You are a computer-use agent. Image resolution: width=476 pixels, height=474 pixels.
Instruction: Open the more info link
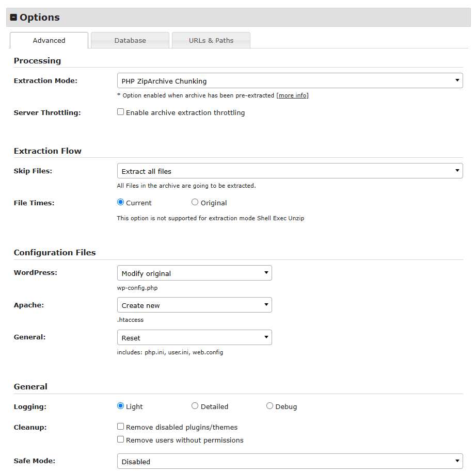coord(293,95)
